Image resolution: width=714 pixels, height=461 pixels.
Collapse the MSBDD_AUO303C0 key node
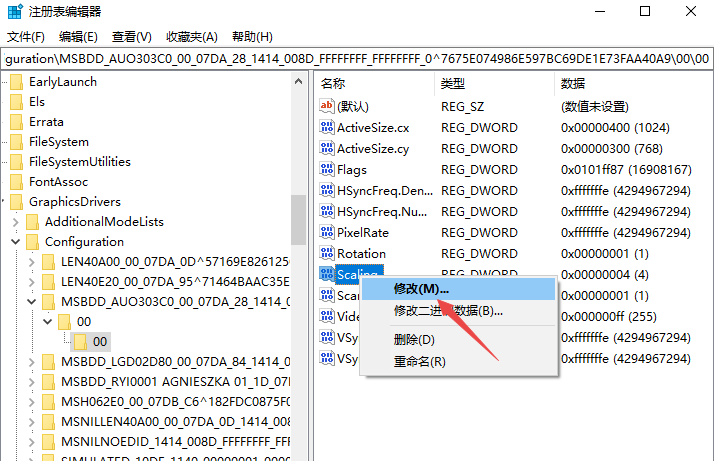click(x=32, y=301)
